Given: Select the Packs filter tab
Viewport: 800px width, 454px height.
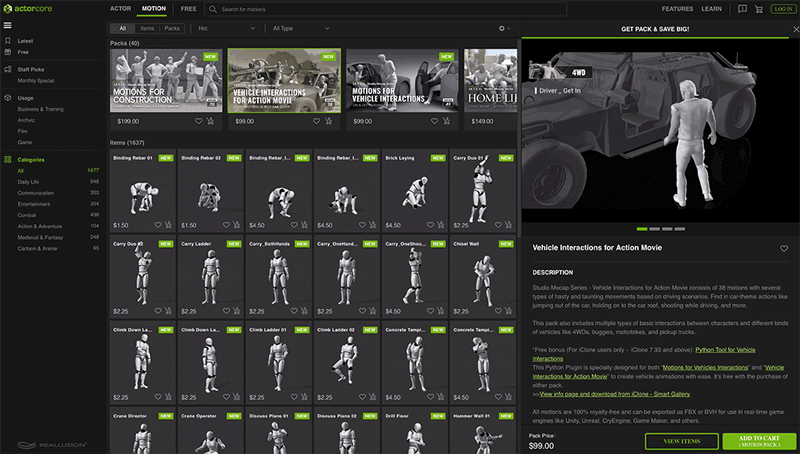Looking at the screenshot, I should pos(172,29).
